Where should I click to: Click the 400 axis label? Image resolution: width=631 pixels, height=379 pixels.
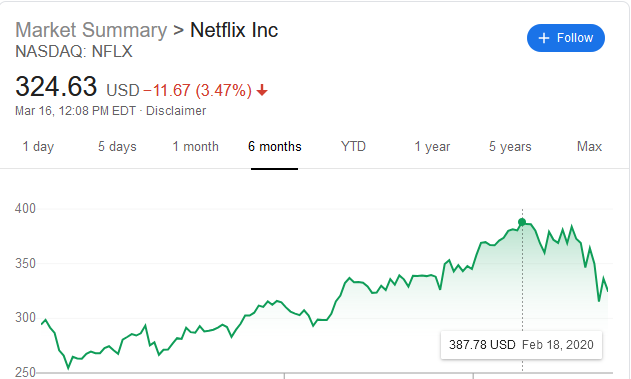point(25,208)
